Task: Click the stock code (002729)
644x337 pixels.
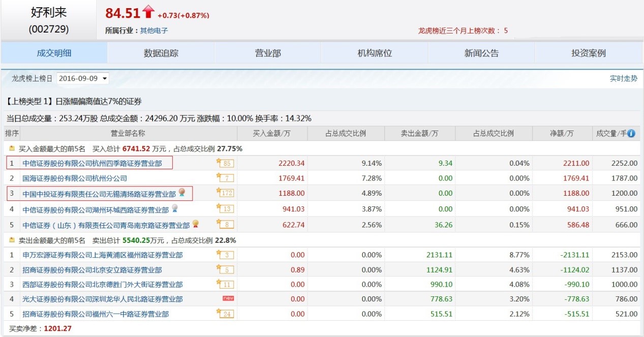Action: 48,29
